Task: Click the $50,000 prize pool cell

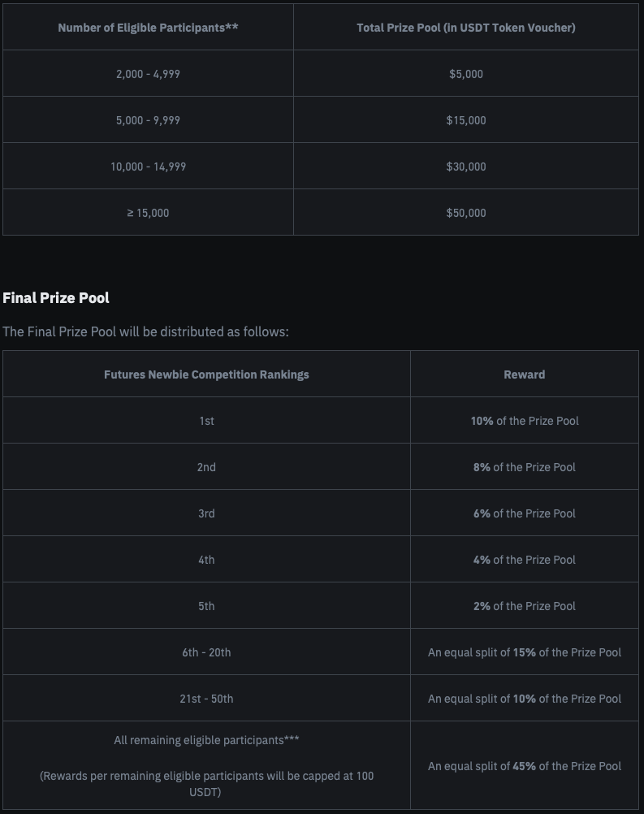Action: 466,213
